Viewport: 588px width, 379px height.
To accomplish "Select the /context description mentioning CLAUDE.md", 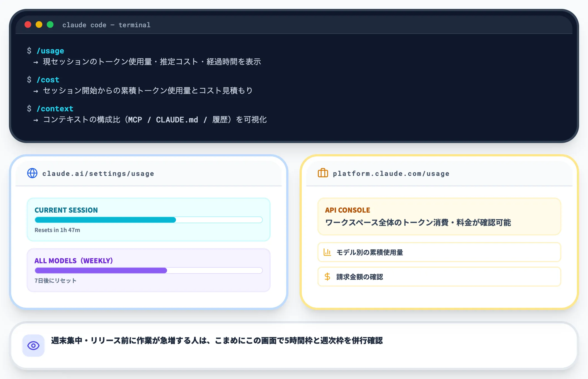I will click(155, 120).
